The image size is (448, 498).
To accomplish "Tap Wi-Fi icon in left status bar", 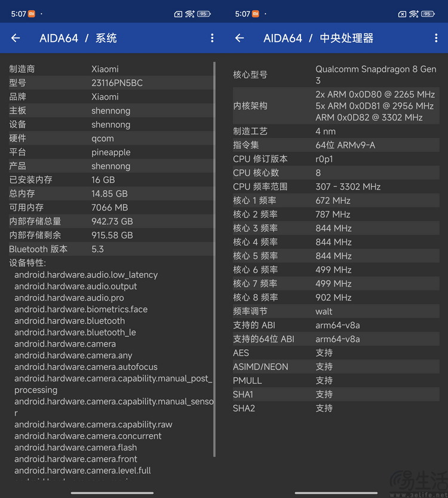I will click(190, 14).
